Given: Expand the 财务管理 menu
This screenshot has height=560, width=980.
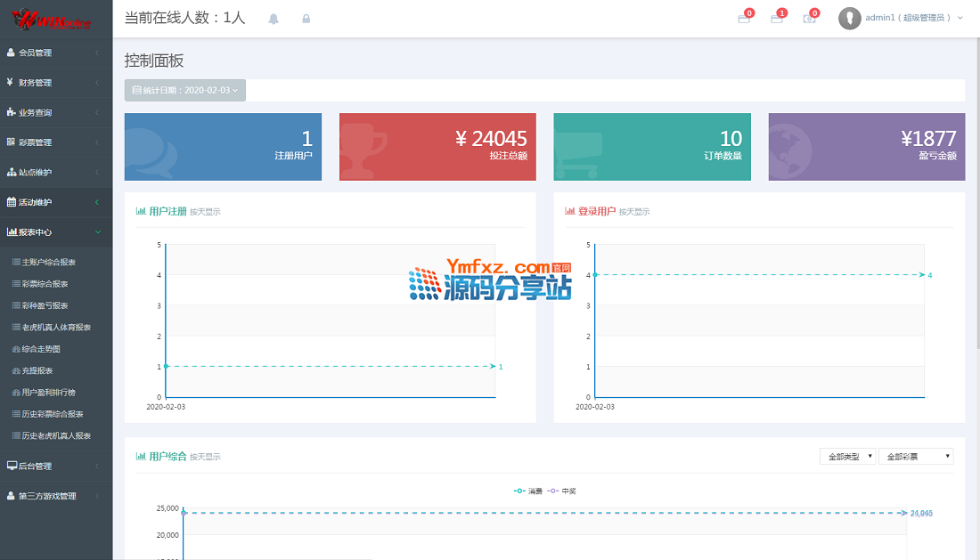Looking at the screenshot, I should (56, 83).
